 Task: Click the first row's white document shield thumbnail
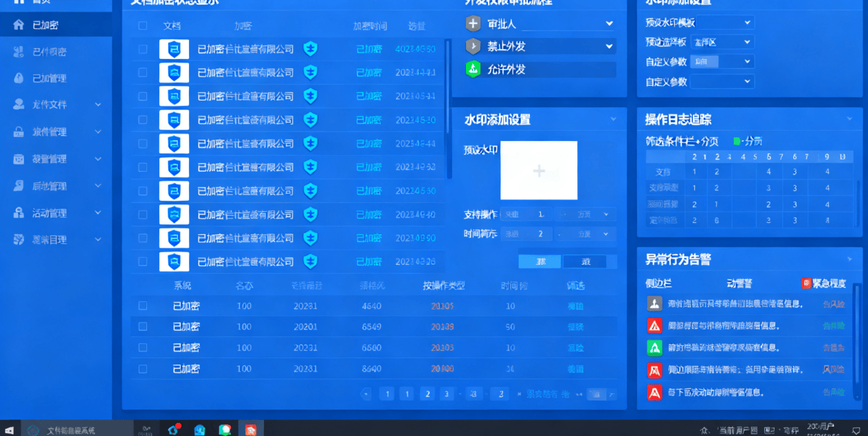pyautogui.click(x=174, y=49)
